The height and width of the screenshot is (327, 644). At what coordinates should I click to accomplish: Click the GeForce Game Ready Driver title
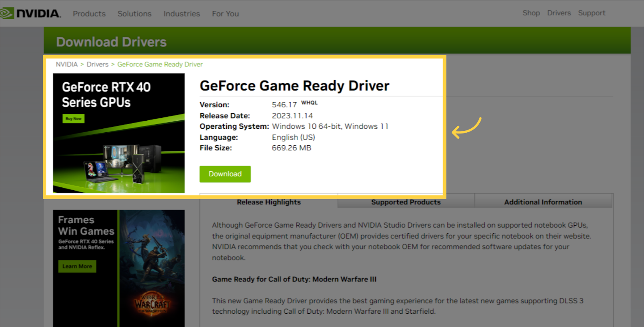point(294,86)
